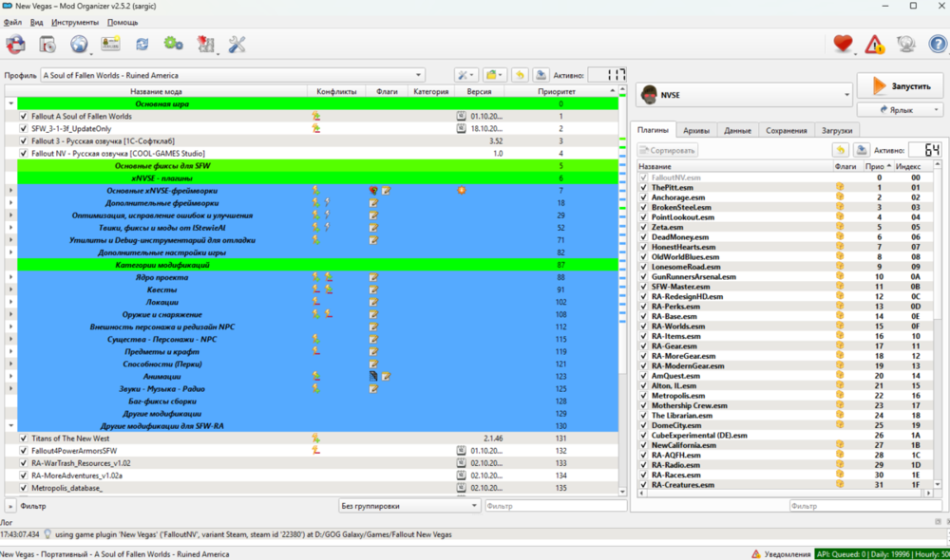Click the plugin list Фильтр input field

click(865, 506)
